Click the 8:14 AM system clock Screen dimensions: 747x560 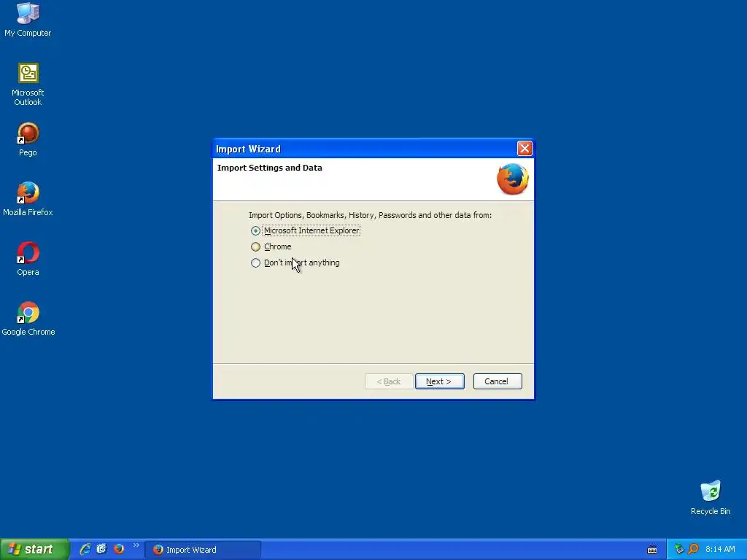pos(720,550)
